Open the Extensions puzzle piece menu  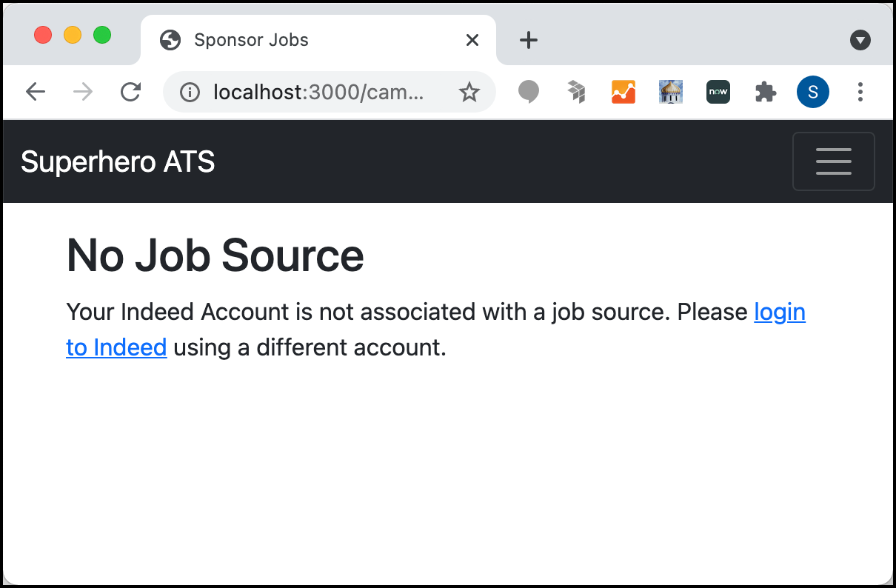[766, 92]
